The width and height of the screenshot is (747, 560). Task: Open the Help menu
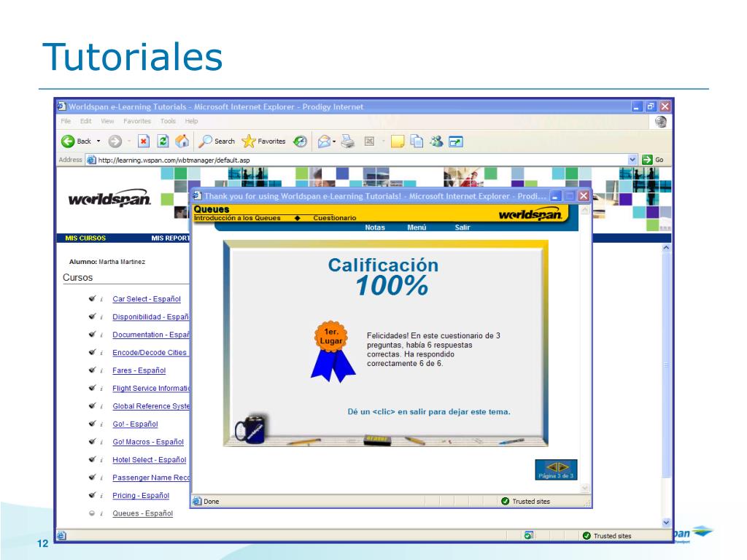click(x=191, y=121)
